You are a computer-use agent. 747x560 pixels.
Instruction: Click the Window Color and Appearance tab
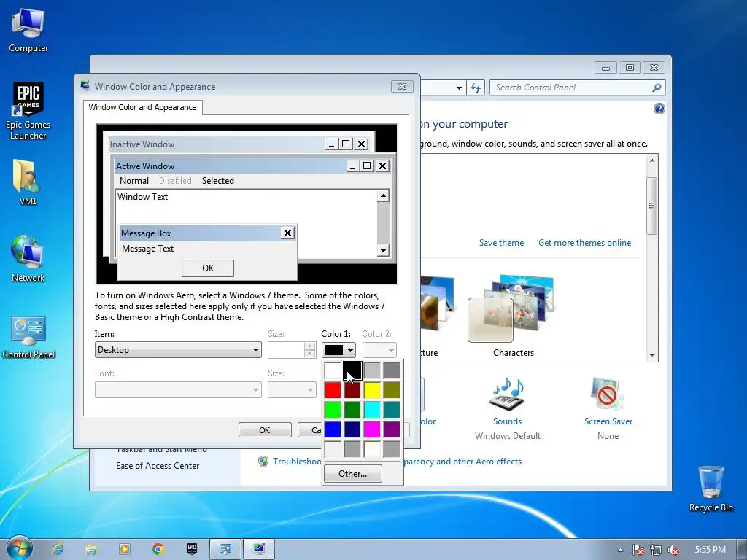click(142, 107)
